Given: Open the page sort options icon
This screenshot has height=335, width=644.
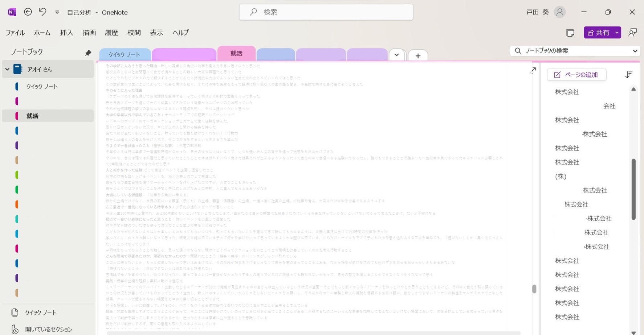Looking at the screenshot, I should [x=629, y=75].
